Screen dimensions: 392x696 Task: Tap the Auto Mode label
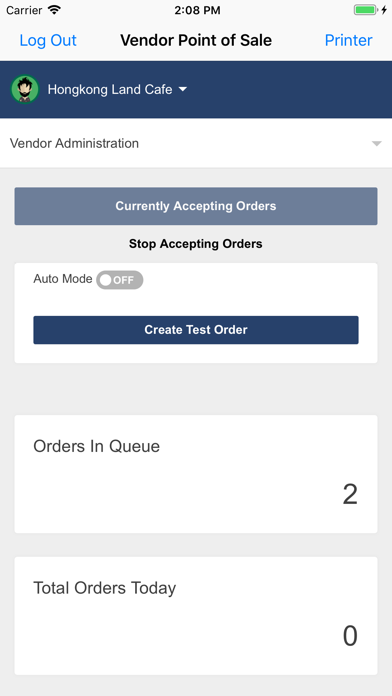tap(63, 279)
